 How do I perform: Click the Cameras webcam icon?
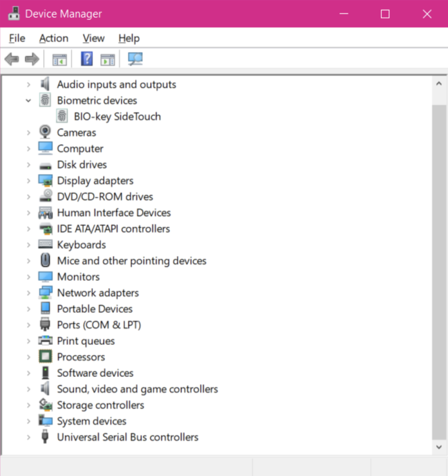tap(45, 132)
